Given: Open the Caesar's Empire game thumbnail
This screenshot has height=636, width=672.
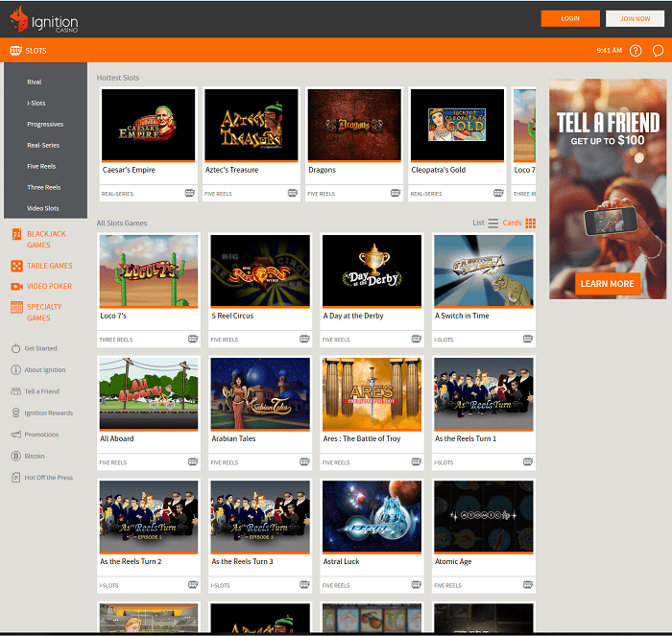Looking at the screenshot, I should (x=148, y=125).
